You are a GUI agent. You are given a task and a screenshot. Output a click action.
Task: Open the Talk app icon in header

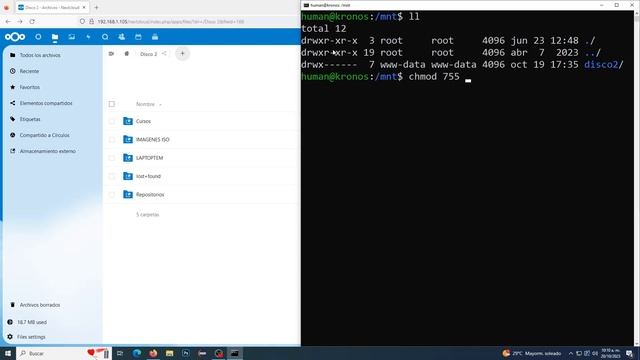105,37
